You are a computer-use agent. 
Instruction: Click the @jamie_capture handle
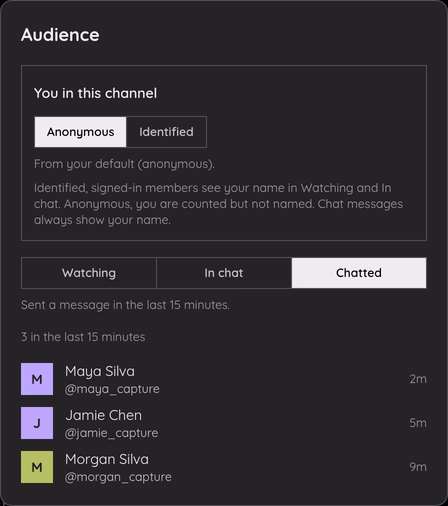(x=111, y=433)
